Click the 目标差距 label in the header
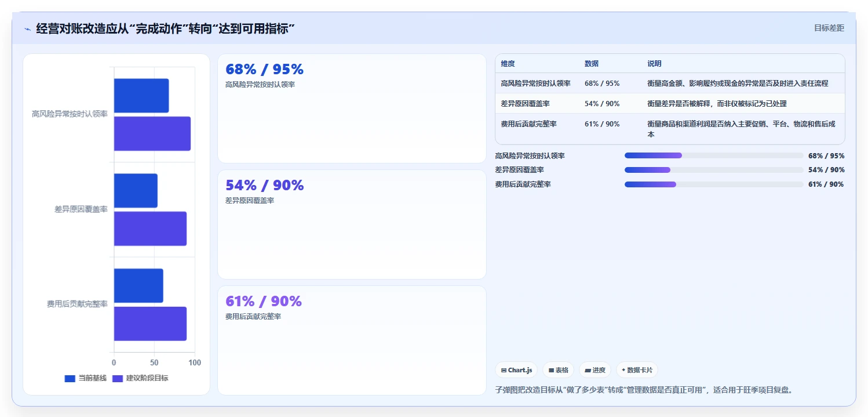 point(829,28)
